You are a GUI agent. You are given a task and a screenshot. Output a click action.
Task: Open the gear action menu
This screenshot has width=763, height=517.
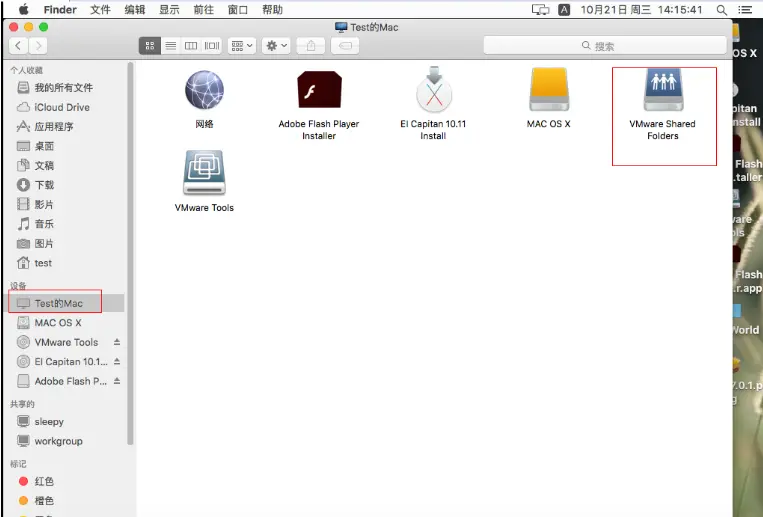[276, 46]
